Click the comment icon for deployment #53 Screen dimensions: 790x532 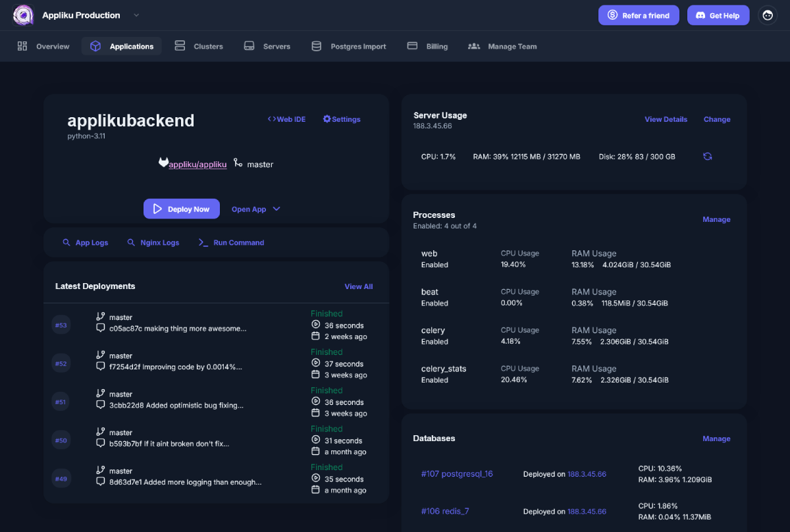101,328
